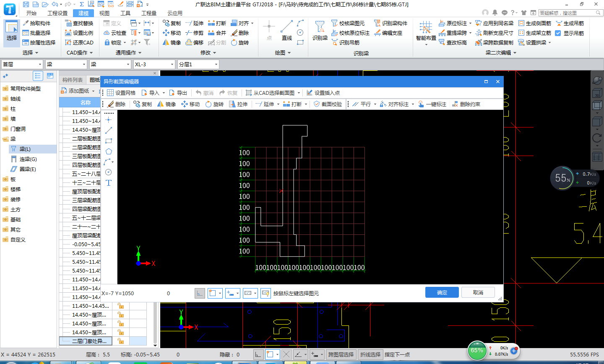Toggle orthogonal mode in section editor footer

click(x=200, y=293)
